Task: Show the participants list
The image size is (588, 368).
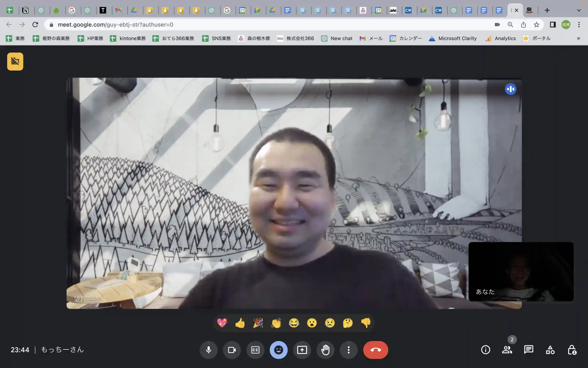Action: click(x=507, y=350)
